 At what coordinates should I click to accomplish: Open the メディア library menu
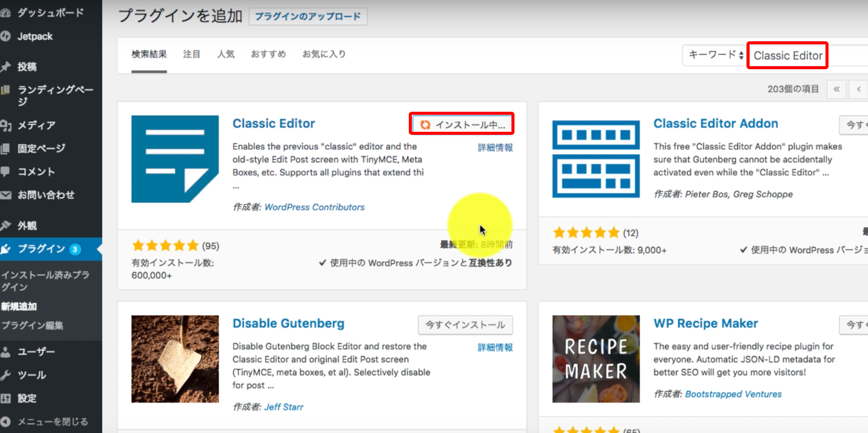tap(36, 126)
